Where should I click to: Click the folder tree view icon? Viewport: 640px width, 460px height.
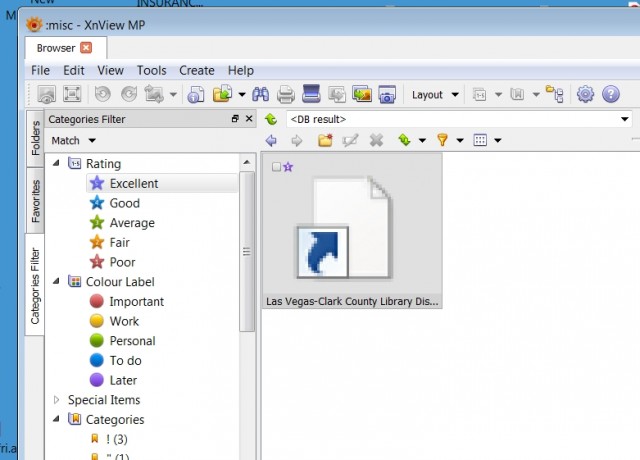[x=555, y=94]
